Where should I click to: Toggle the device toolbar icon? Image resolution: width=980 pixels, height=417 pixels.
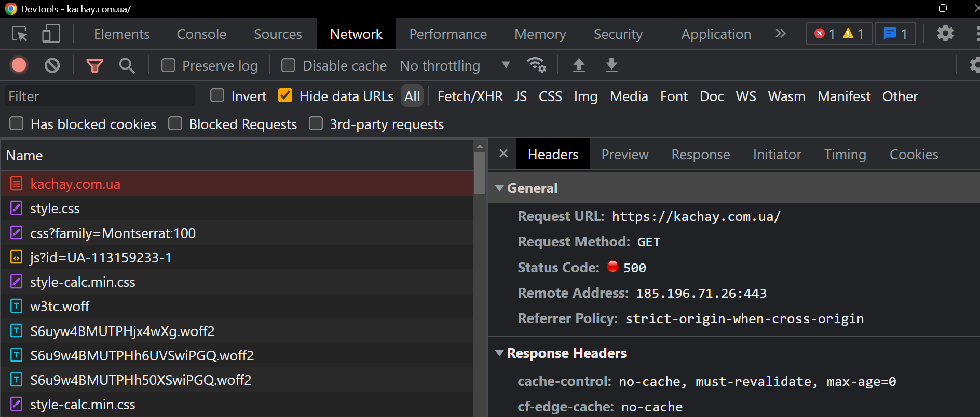pos(50,34)
